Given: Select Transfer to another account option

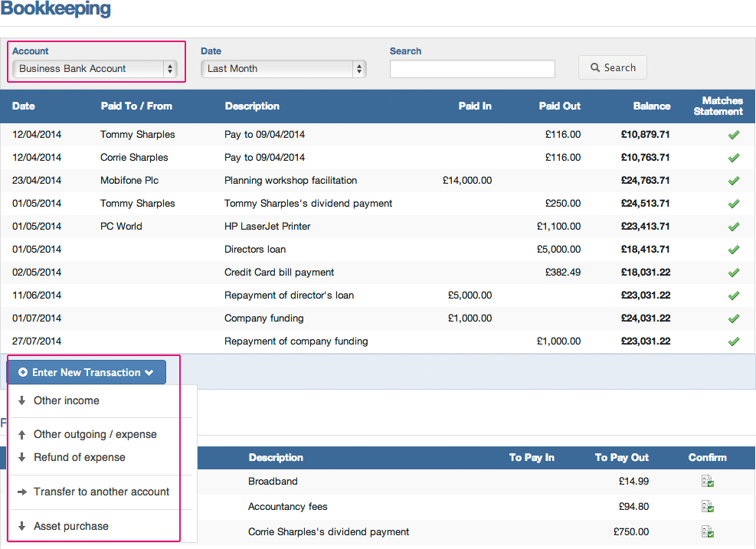Looking at the screenshot, I should (100, 492).
